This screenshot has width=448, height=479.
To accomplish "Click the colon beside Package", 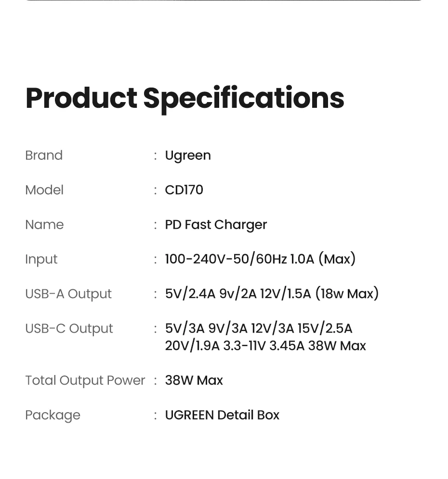I will point(156,415).
